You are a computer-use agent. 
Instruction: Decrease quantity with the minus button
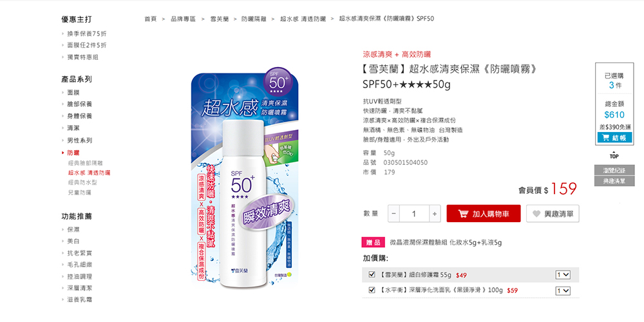393,214
